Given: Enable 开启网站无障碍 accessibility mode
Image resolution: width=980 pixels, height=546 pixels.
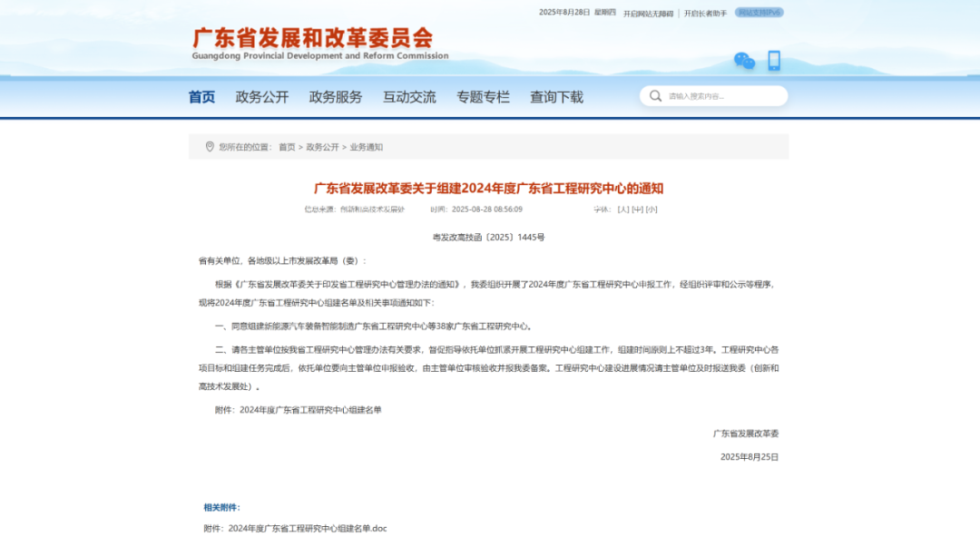Looking at the screenshot, I should (648, 13).
